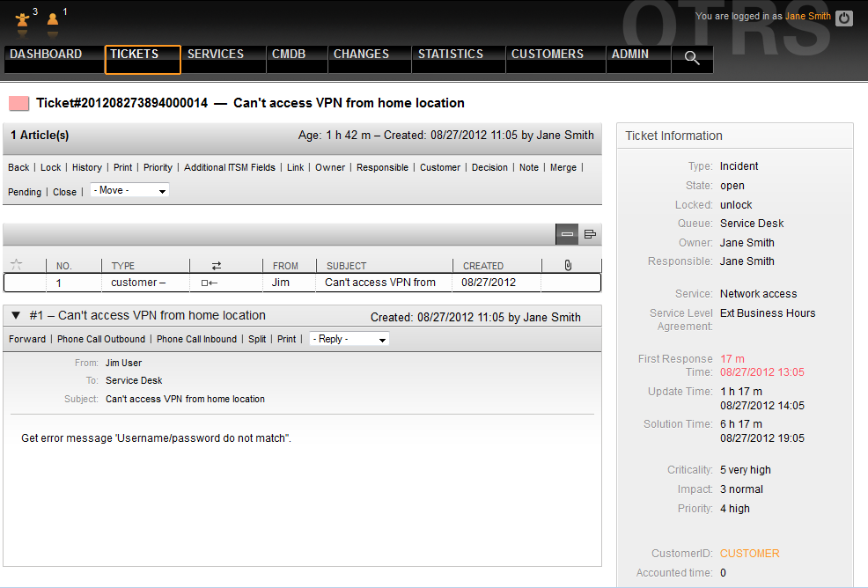The width and height of the screenshot is (868, 588).
Task: Click the Phone Call Outbound link
Action: [x=101, y=339]
